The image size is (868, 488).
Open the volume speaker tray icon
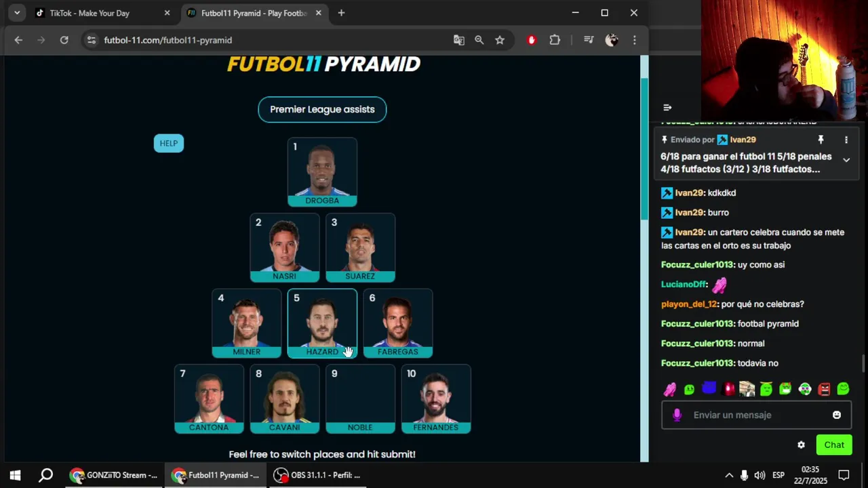pyautogui.click(x=759, y=475)
